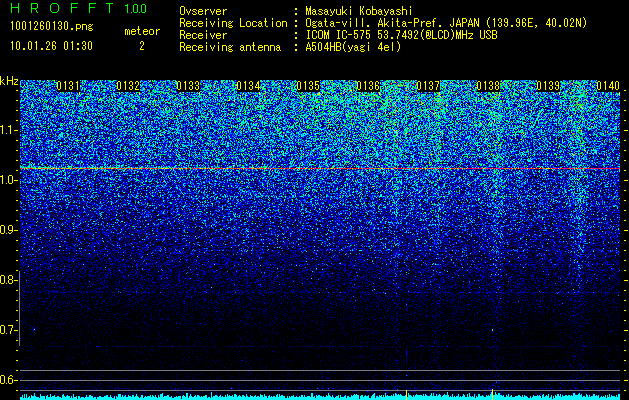Image resolution: width=629 pixels, height=400 pixels.
Task: Click the 0131 time marker
Action: (x=68, y=86)
